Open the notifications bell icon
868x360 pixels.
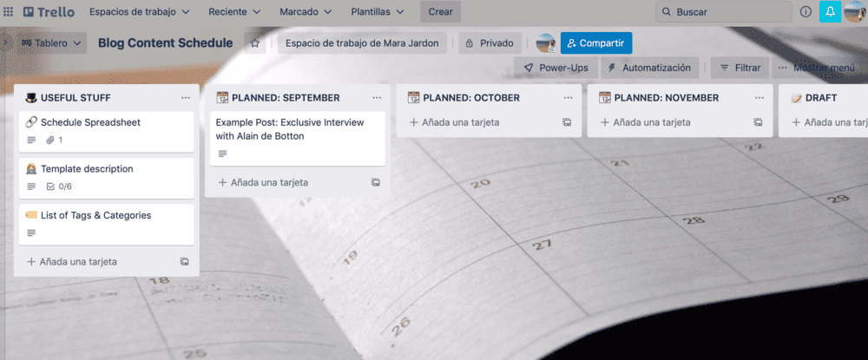point(830,11)
